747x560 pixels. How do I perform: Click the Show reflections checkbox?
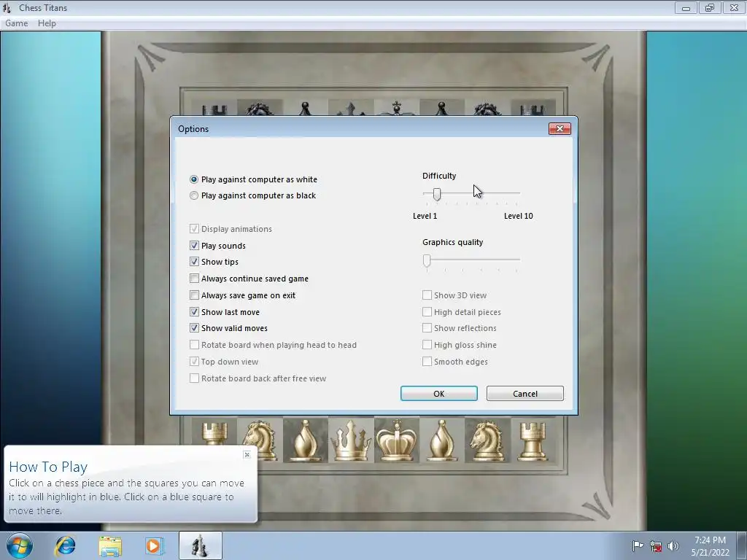click(427, 328)
